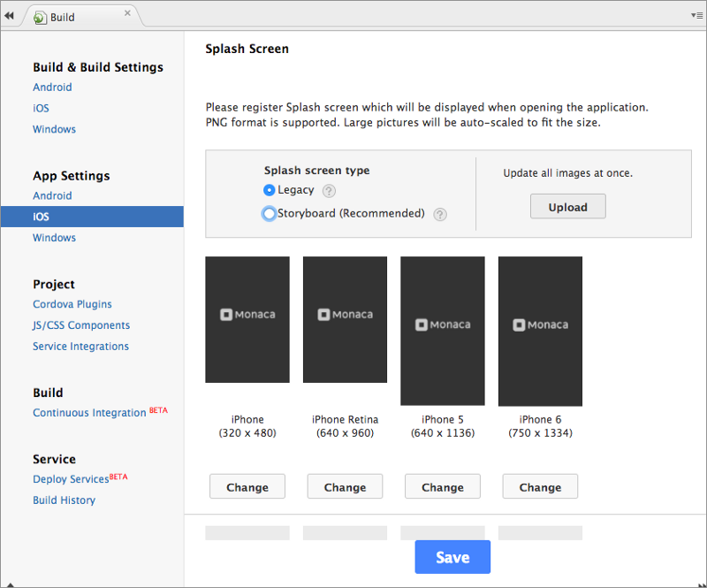Open Windows under Build & Build Settings
707x588 pixels.
point(54,129)
